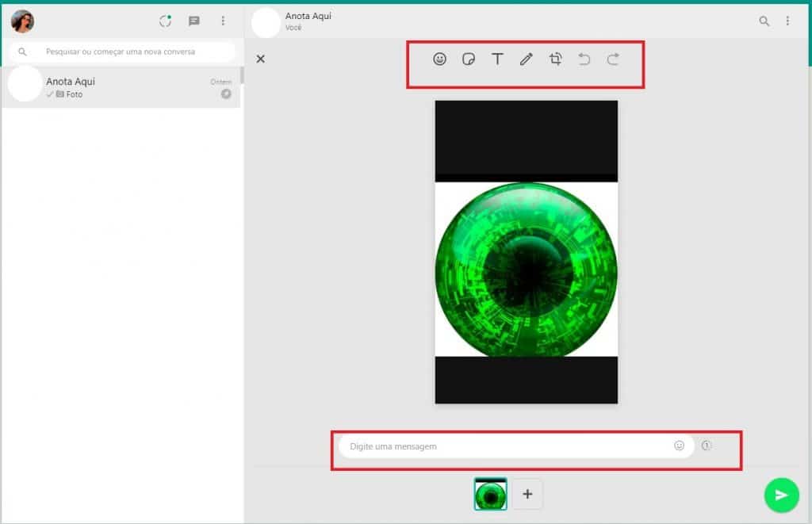The width and height of the screenshot is (812, 524).
Task: Open the crop and rotate tool
Action: tap(556, 59)
